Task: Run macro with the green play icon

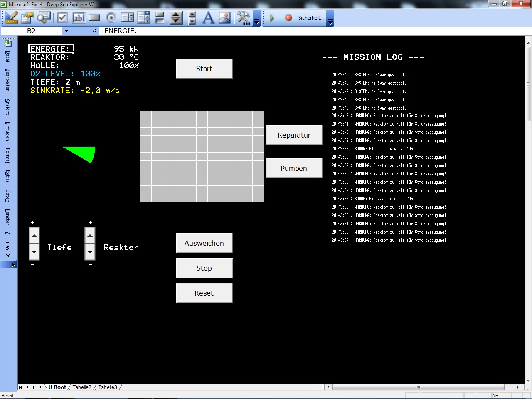Action: pos(272,18)
